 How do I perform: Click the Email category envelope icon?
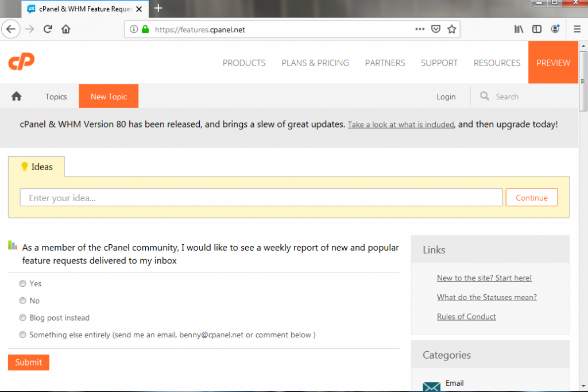tap(432, 386)
